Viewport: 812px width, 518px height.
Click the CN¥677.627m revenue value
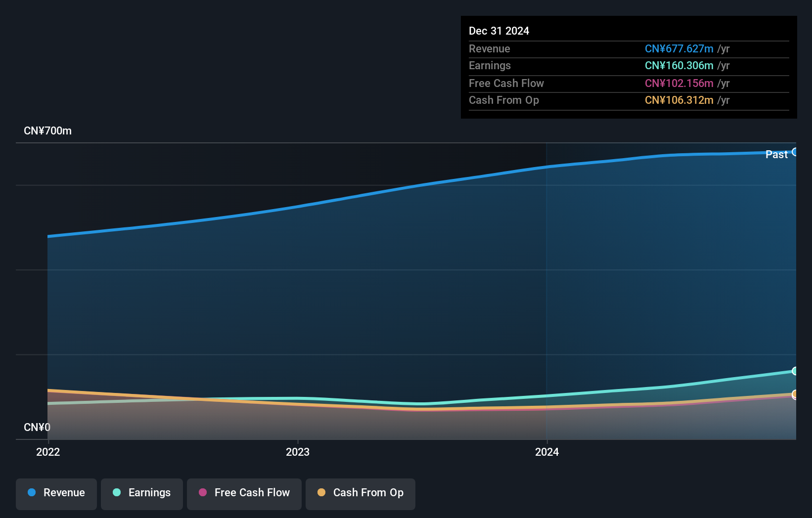[x=679, y=48]
